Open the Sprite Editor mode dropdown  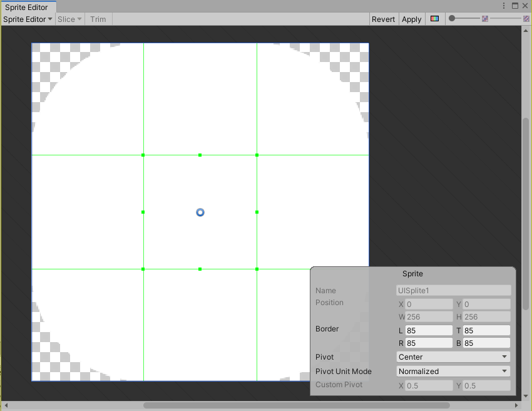point(28,19)
